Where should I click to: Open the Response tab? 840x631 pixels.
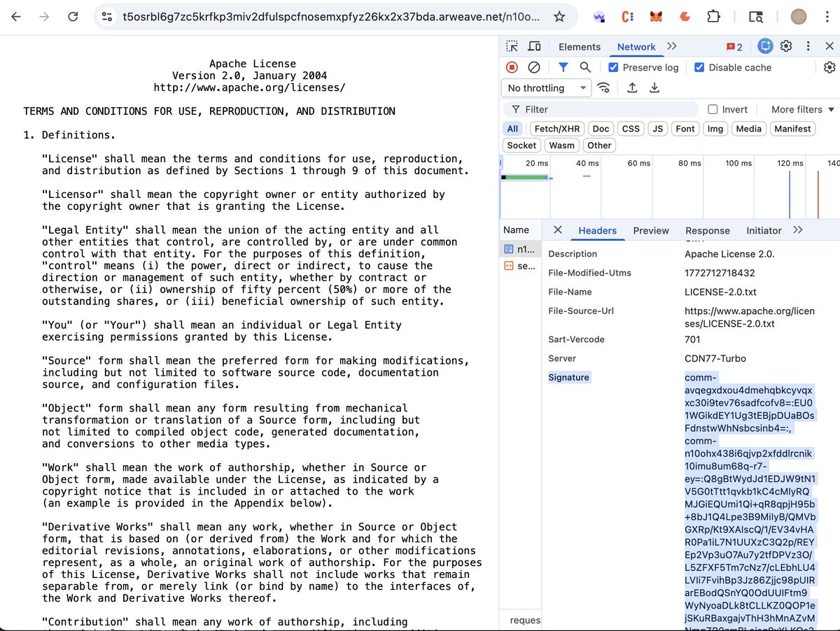tap(708, 230)
